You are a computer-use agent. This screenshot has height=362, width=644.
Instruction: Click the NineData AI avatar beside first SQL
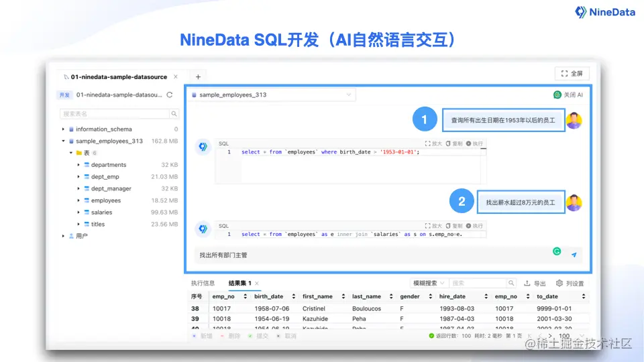203,147
